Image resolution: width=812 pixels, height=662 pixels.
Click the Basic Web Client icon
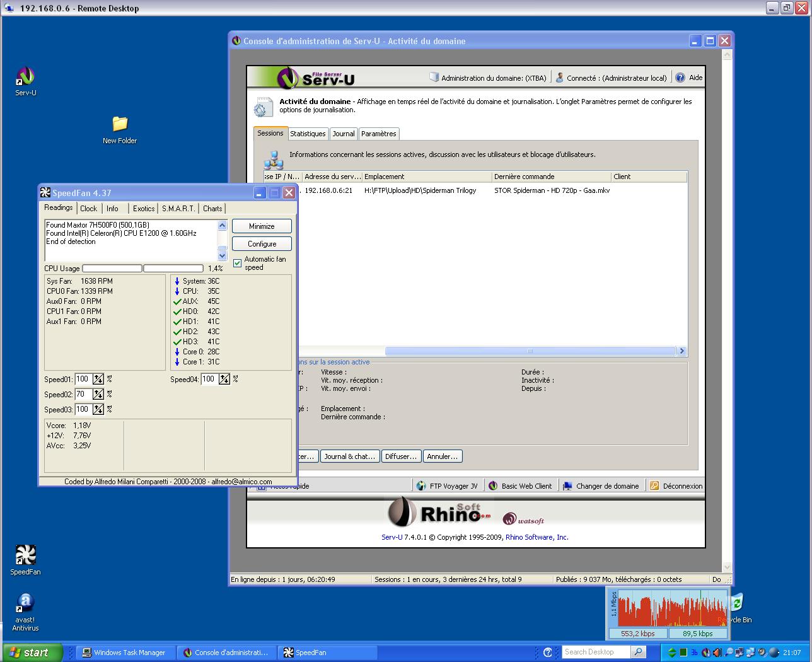[492, 485]
